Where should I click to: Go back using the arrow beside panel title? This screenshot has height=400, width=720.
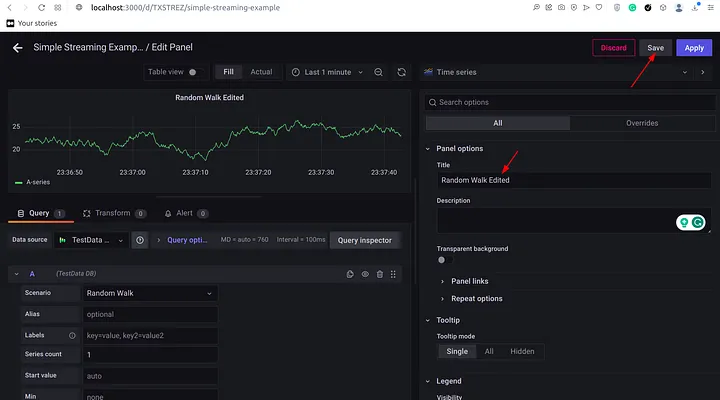(17, 48)
